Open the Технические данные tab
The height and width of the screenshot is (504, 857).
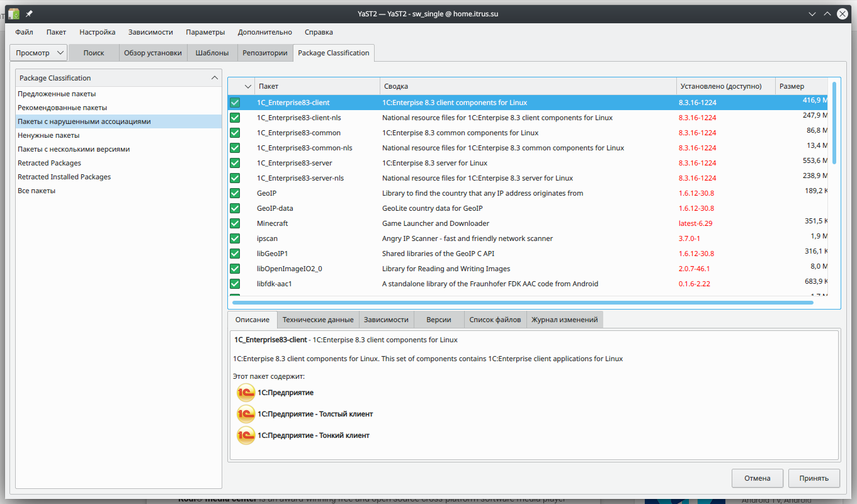point(318,320)
